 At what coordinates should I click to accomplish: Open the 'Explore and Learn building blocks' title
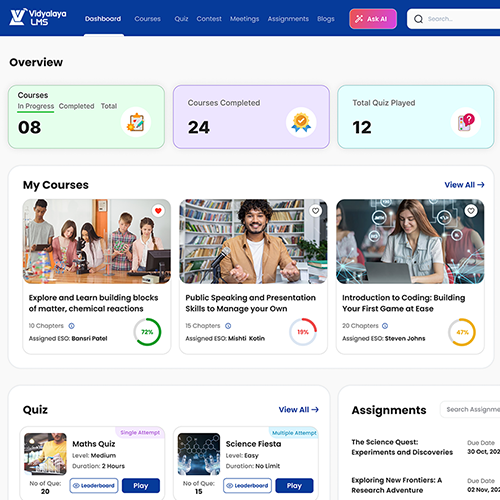[x=93, y=303]
